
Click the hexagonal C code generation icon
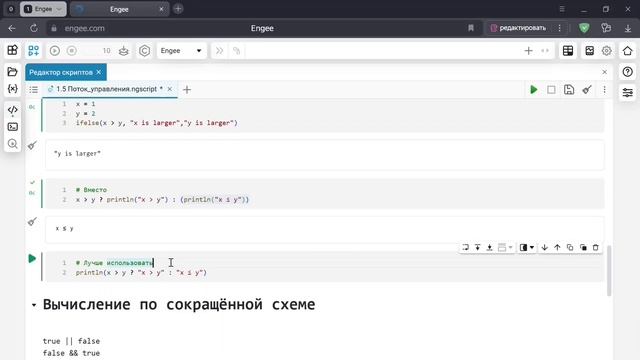(x=144, y=51)
